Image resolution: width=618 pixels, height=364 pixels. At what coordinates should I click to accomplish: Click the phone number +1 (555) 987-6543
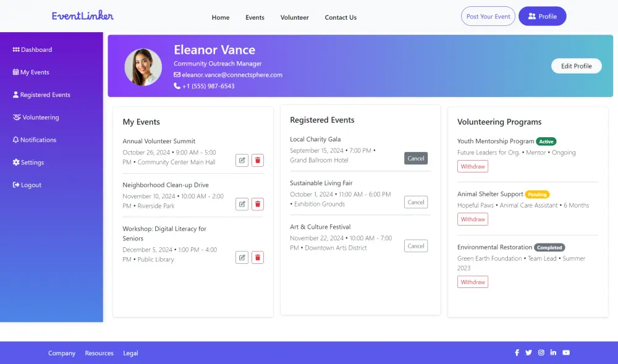click(208, 87)
